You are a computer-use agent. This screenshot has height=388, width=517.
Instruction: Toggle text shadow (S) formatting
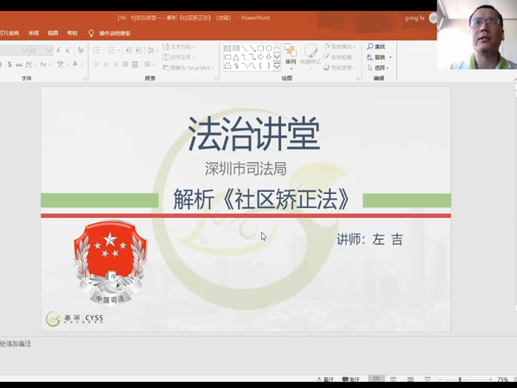10,64
